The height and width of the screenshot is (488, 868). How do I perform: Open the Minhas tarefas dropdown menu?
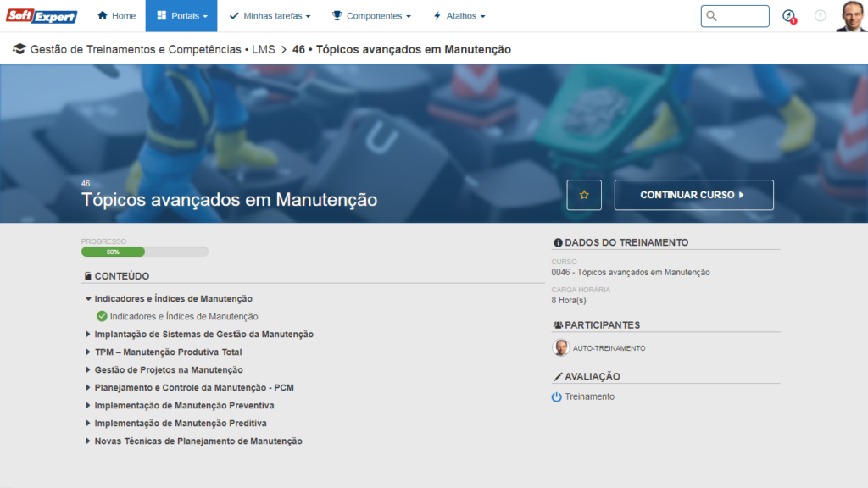270,16
